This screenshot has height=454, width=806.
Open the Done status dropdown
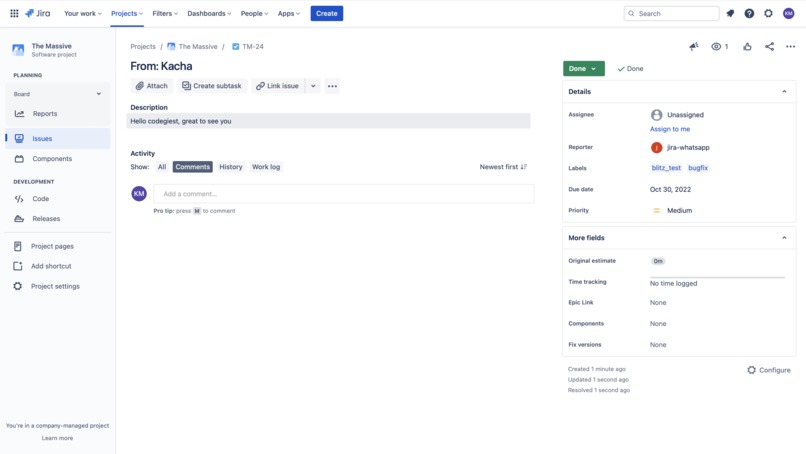click(x=583, y=68)
